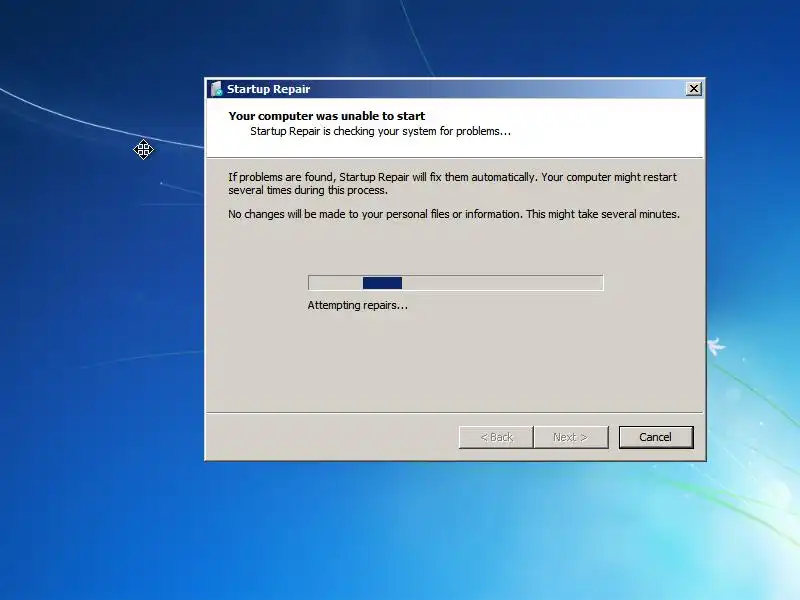Close the Startup Repair dialog

[x=694, y=89]
